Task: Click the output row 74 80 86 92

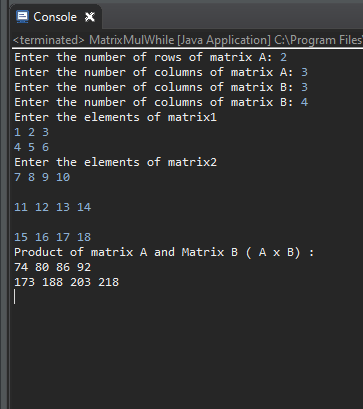Action: [x=52, y=267]
